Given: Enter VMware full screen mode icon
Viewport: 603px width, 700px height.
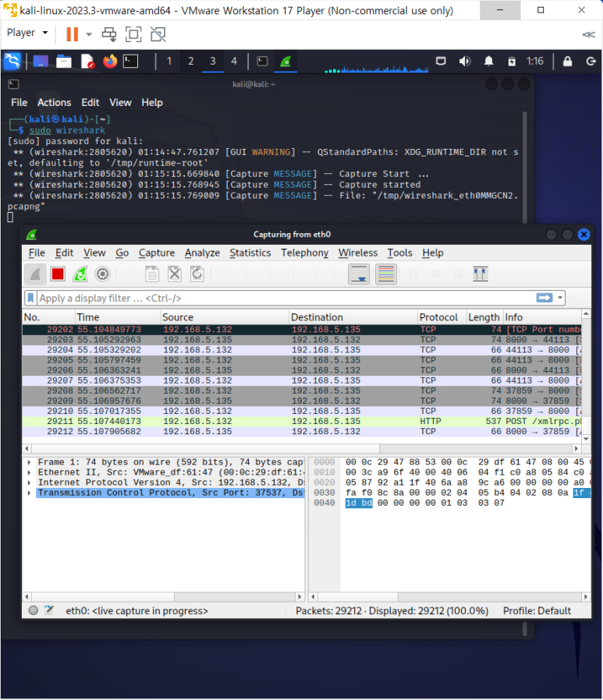Looking at the screenshot, I should (x=133, y=34).
